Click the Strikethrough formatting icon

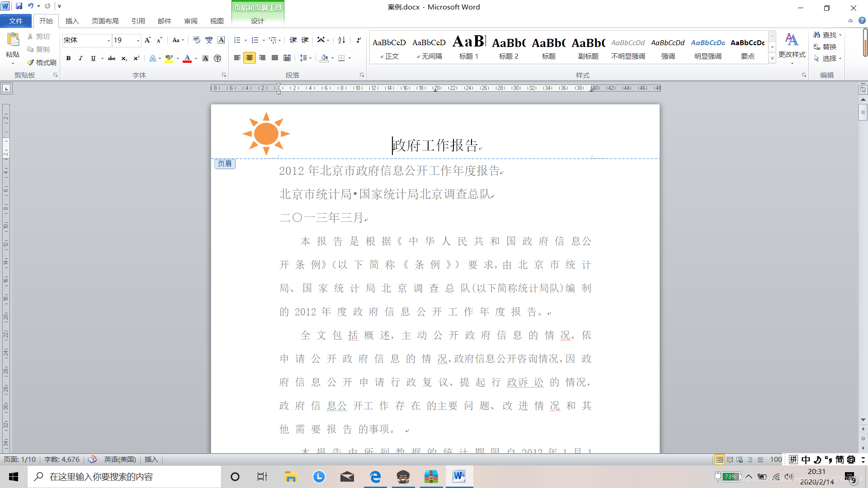tap(111, 58)
